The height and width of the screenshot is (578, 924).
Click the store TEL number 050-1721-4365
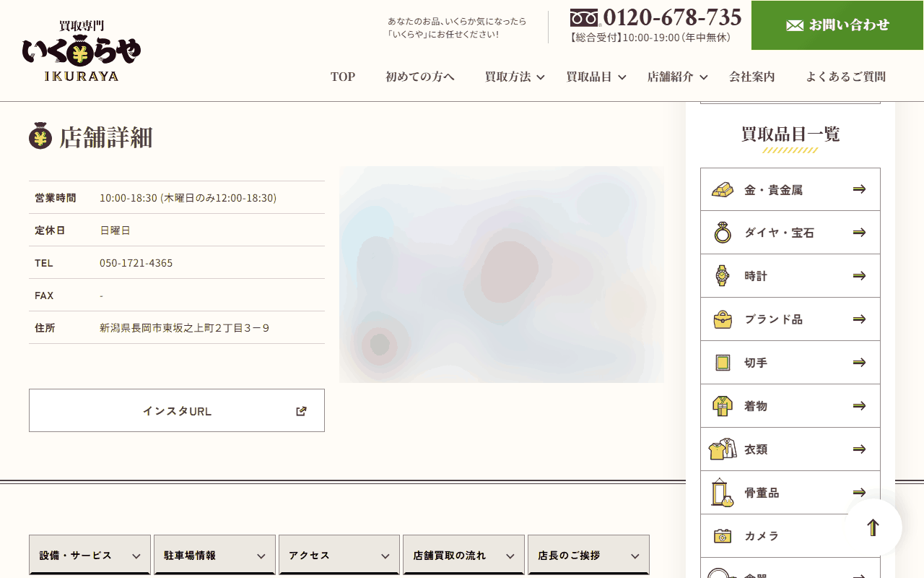click(x=136, y=263)
